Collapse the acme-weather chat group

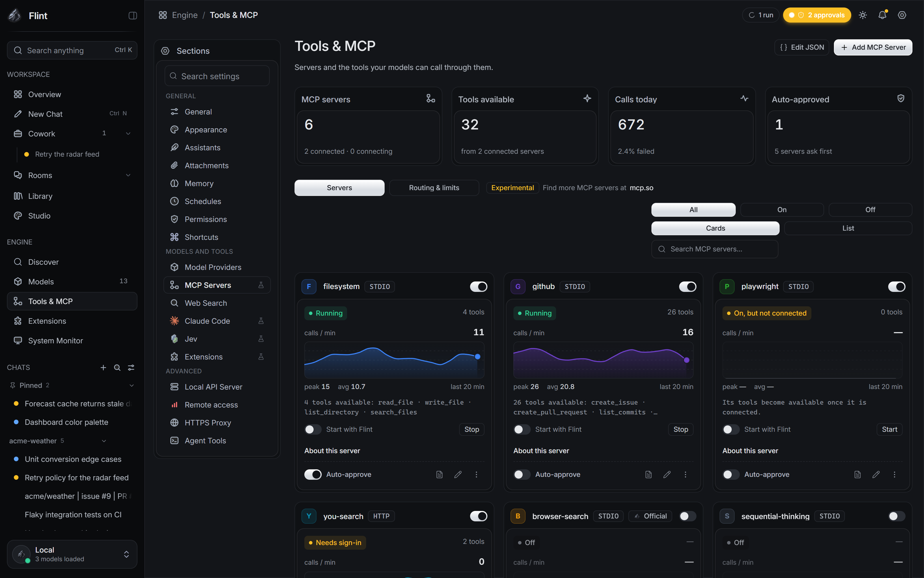pyautogui.click(x=104, y=441)
